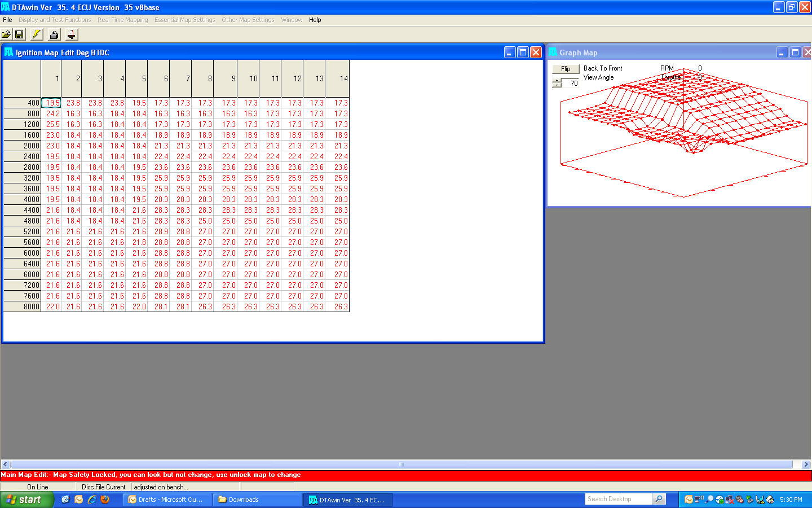Screen dimensions: 812x508
Task: Launch Firefox from the quick launch bar
Action: click(105, 500)
